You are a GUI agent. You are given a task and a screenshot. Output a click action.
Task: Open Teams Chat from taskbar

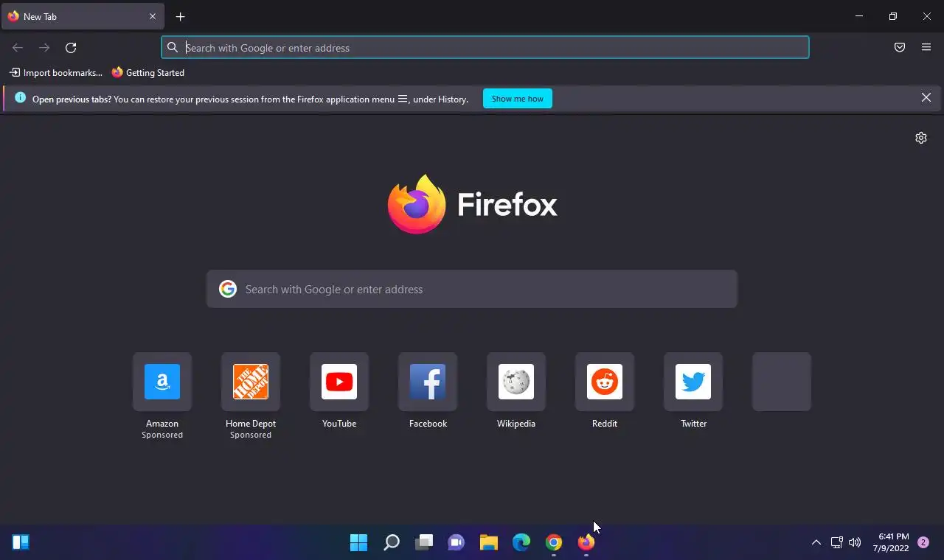pyautogui.click(x=457, y=543)
